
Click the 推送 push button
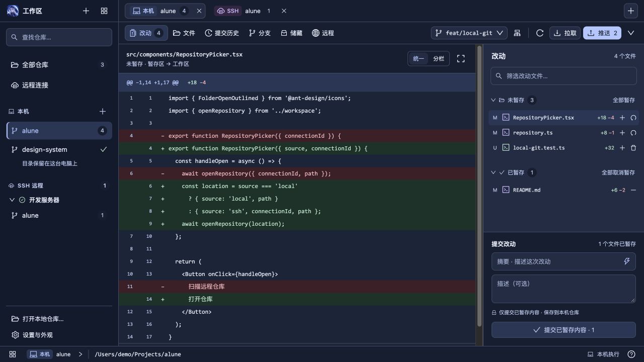pyautogui.click(x=602, y=33)
